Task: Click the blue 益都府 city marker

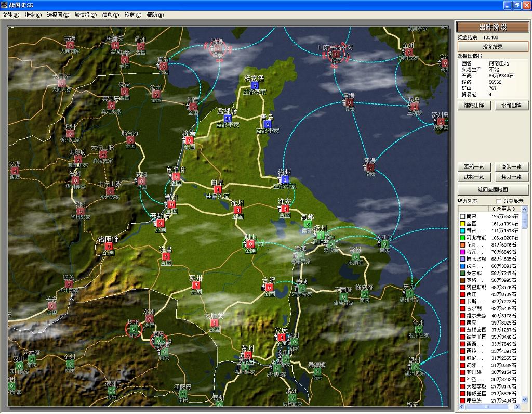Action: tap(228, 119)
